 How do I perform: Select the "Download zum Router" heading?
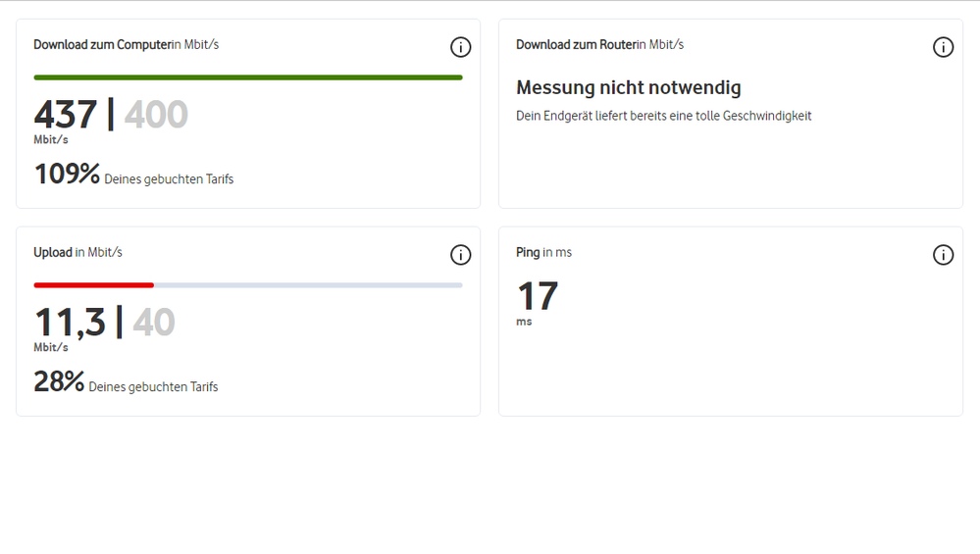(576, 45)
